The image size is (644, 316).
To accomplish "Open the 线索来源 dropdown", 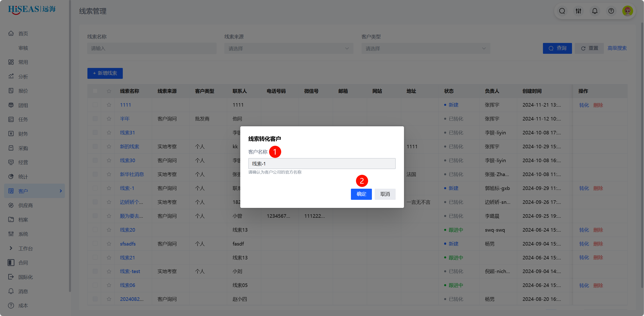I will (289, 48).
